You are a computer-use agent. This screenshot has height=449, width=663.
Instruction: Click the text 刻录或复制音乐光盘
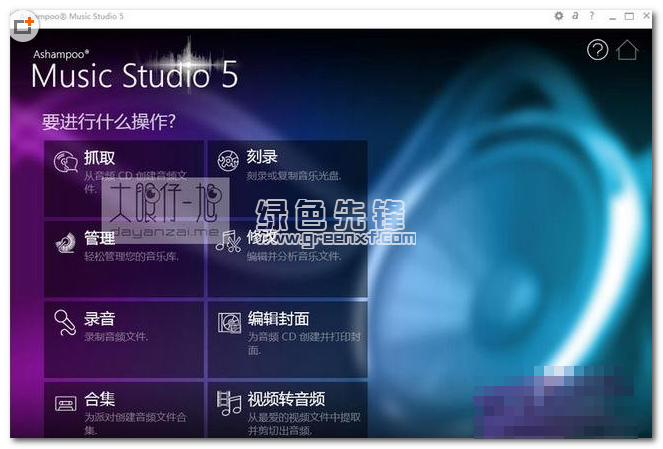(294, 175)
